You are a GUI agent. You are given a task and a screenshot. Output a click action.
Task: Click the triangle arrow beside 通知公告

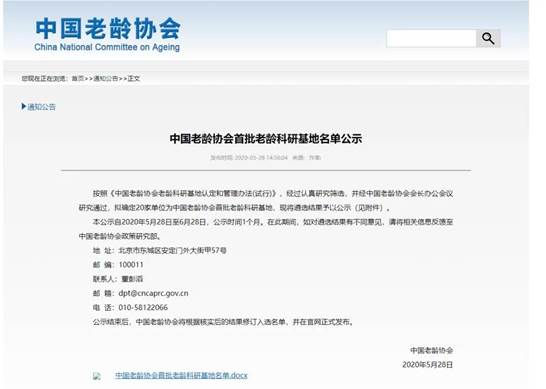click(x=24, y=106)
